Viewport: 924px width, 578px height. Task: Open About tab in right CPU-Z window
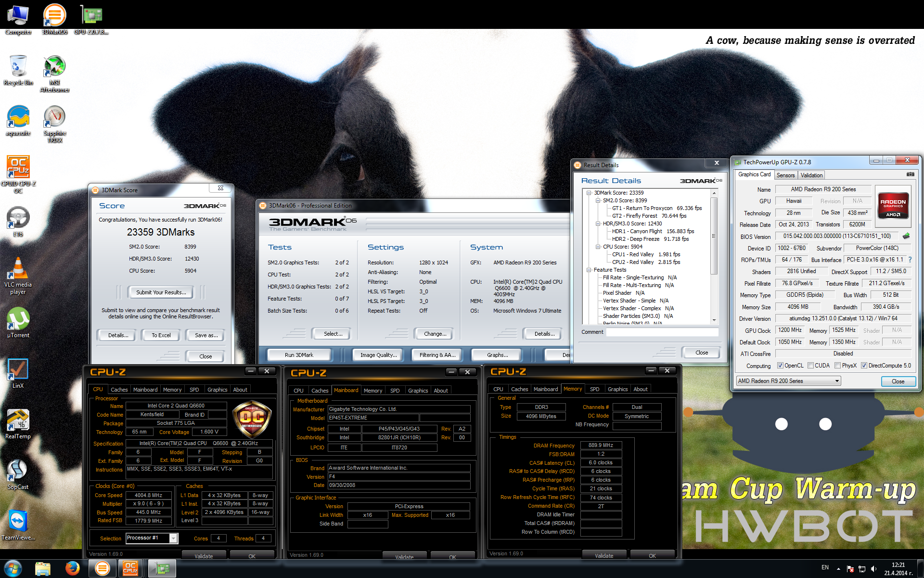(640, 389)
